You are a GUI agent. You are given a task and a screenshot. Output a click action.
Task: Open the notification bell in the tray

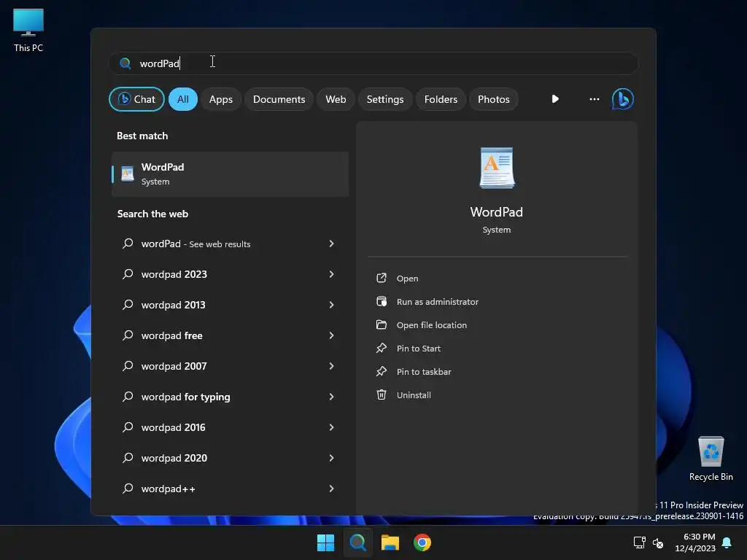pos(727,542)
